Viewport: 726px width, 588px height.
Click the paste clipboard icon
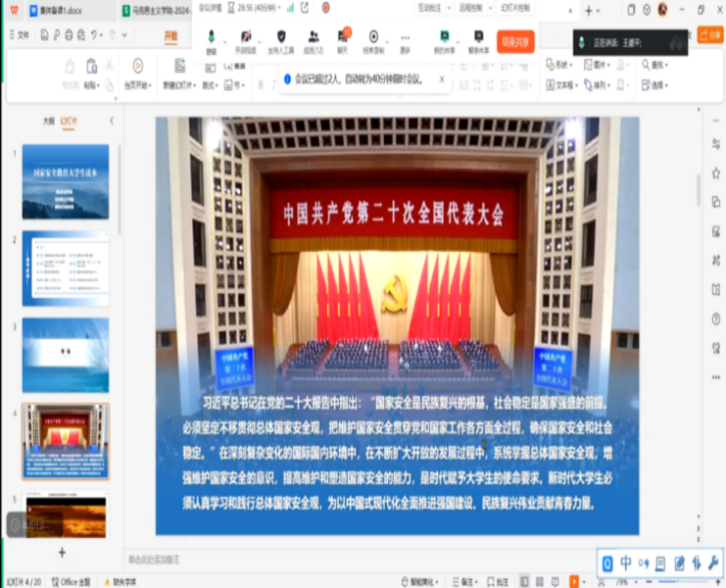92,67
